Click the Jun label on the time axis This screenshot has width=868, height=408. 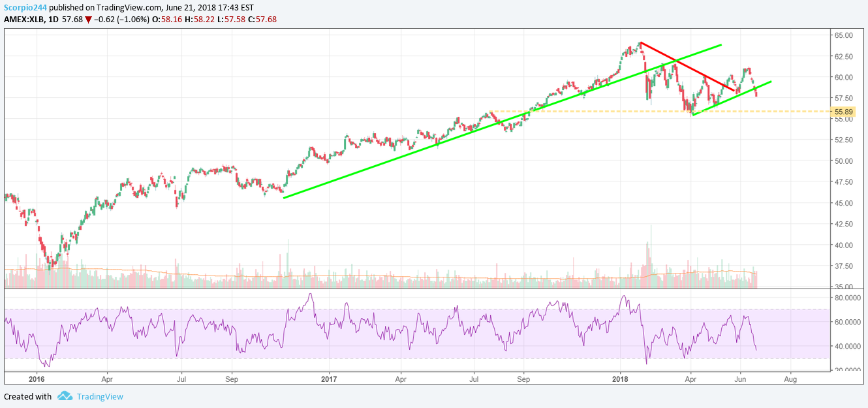click(741, 378)
